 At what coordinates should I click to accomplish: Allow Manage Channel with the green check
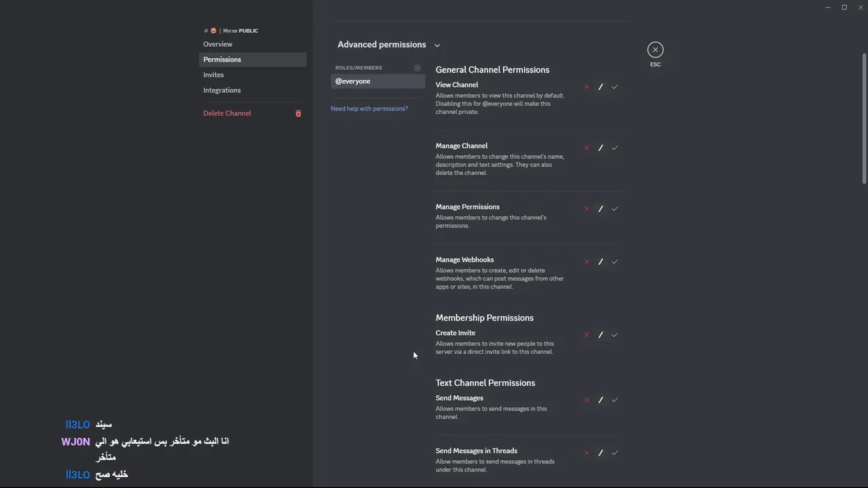coord(614,148)
